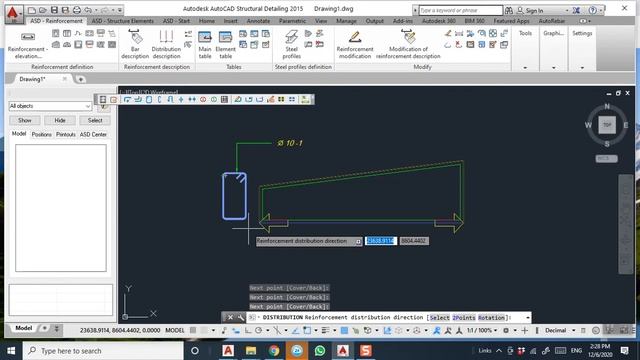This screenshot has height=360, width=640.
Task: Click the Autodesk Exchange X icon
Action: coord(576,10)
